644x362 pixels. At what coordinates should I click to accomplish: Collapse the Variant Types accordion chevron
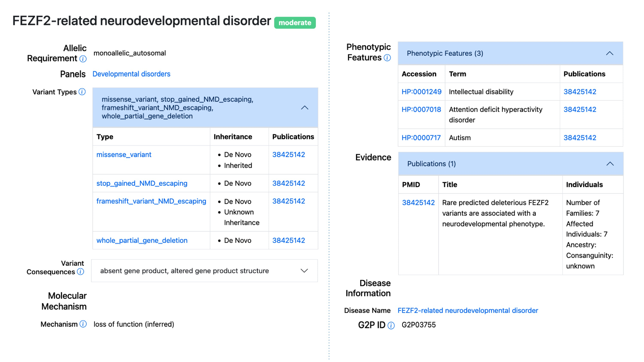coord(304,108)
